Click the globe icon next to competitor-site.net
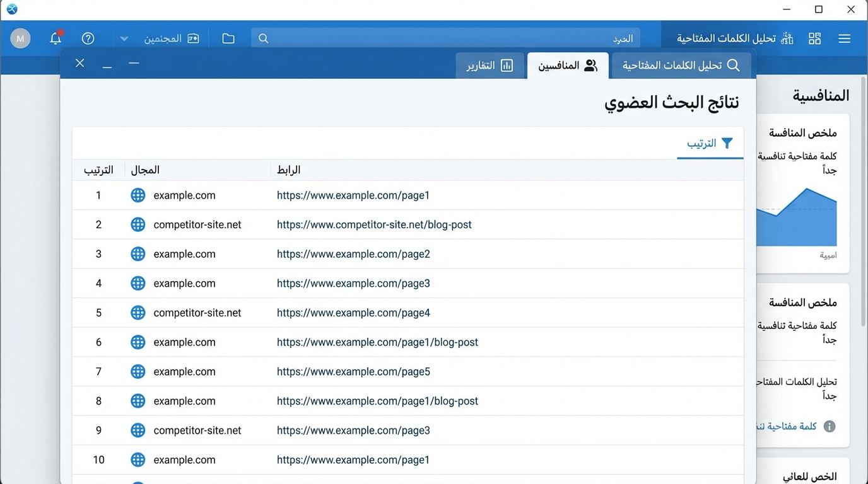 pos(138,224)
